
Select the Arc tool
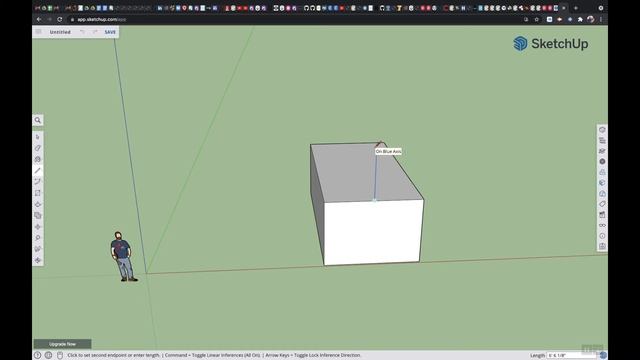tap(38, 182)
